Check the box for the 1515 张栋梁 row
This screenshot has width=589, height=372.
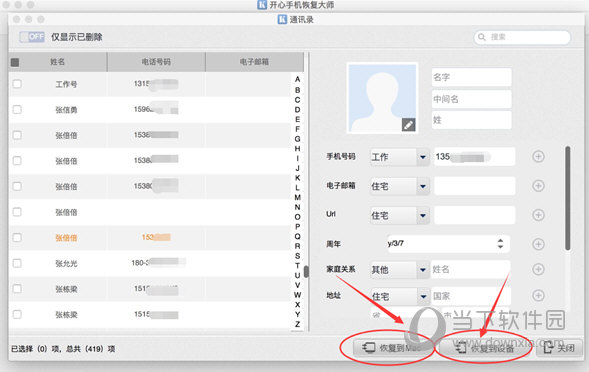coord(17,314)
